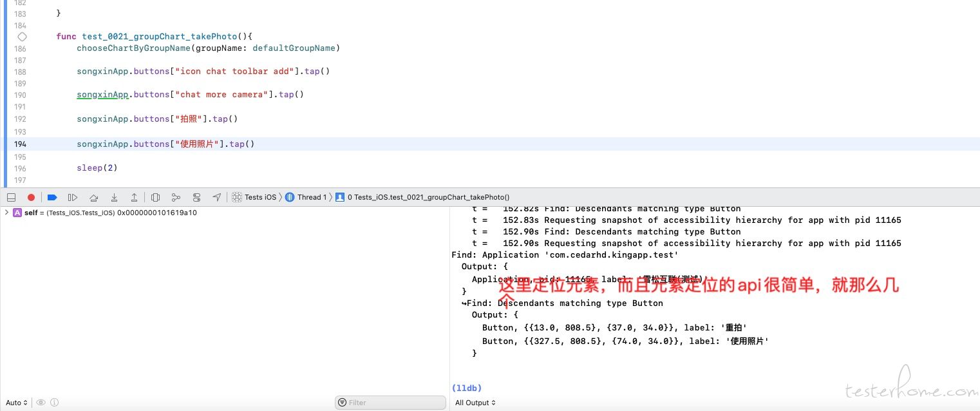Click console line with label '使用照片'
The width and height of the screenshot is (980, 411).
(x=625, y=341)
